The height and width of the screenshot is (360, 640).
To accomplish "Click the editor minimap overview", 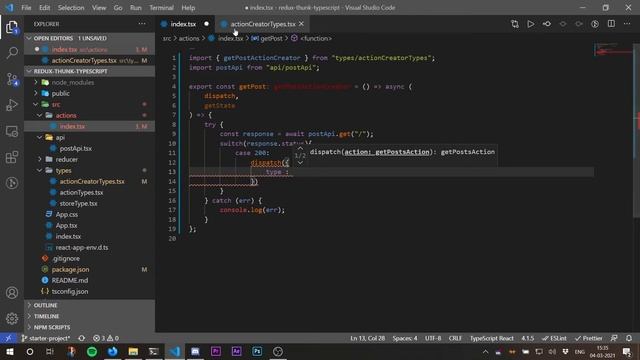I will tap(613, 50).
